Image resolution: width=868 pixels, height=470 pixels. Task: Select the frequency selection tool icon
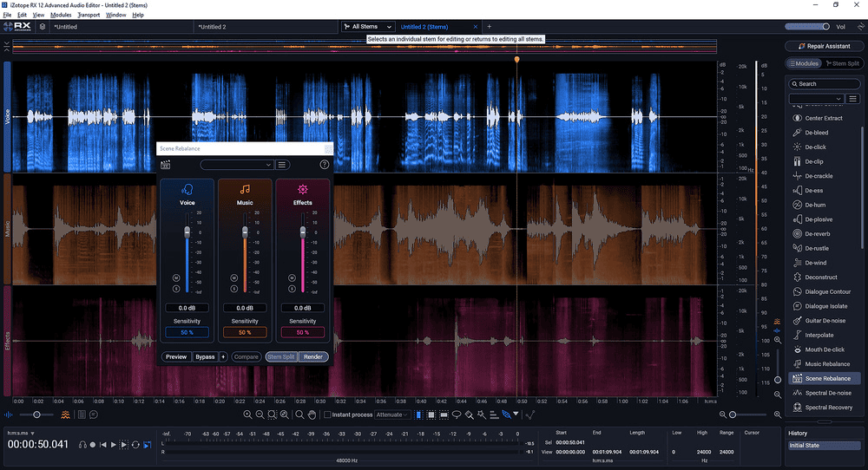click(x=444, y=415)
